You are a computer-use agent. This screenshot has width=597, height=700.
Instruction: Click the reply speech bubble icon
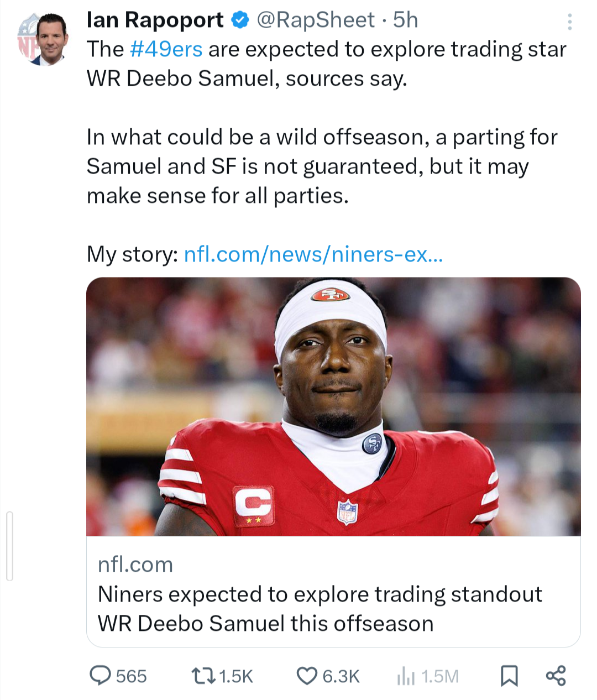[x=100, y=676]
